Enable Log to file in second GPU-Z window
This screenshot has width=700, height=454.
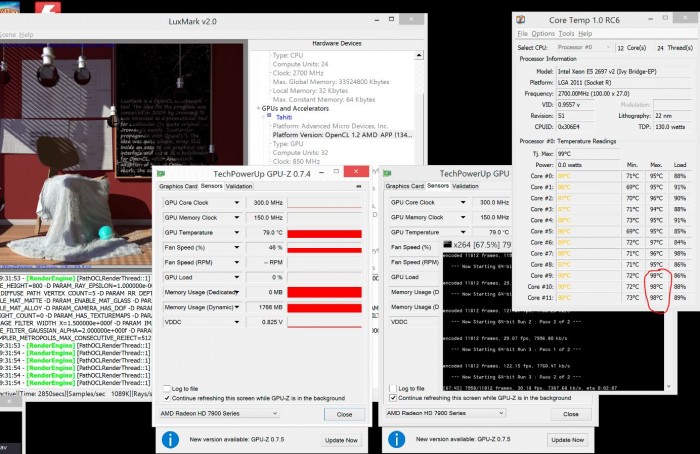tap(393, 388)
